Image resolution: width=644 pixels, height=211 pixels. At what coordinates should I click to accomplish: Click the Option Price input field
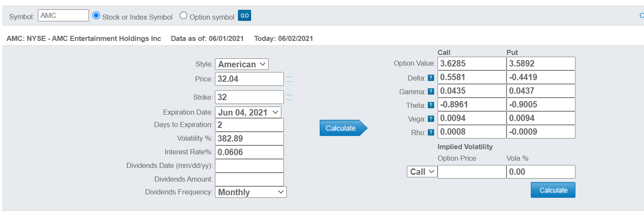coord(472,172)
